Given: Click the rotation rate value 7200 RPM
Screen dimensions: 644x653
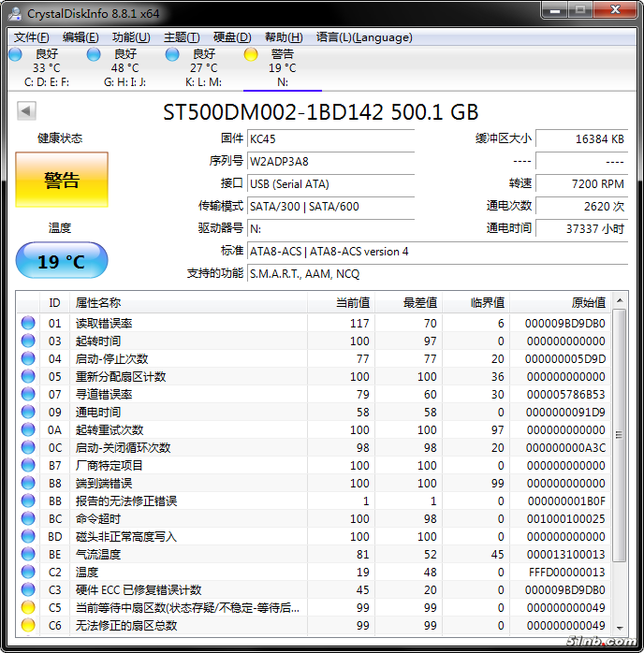Looking at the screenshot, I should 581,183.
